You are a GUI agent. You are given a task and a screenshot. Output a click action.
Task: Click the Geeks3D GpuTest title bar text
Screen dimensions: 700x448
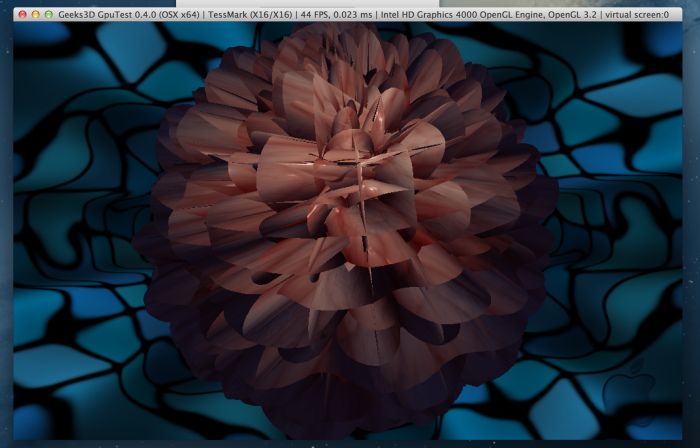coord(363,15)
